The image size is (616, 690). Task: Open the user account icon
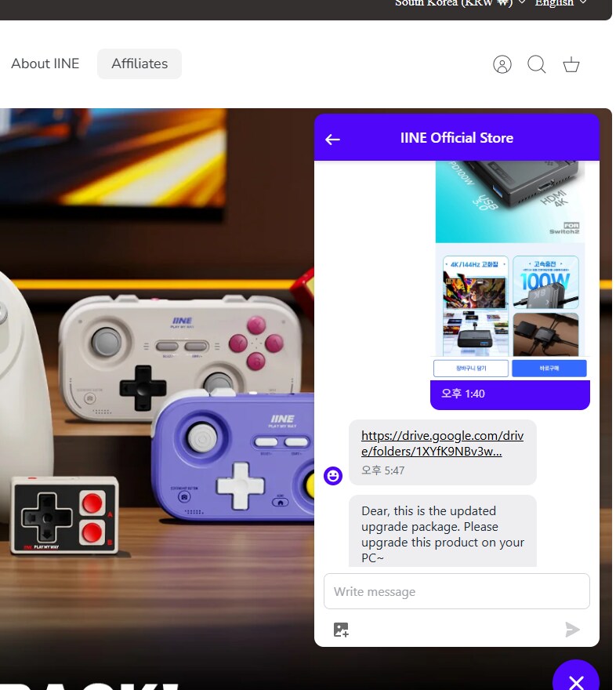[502, 64]
